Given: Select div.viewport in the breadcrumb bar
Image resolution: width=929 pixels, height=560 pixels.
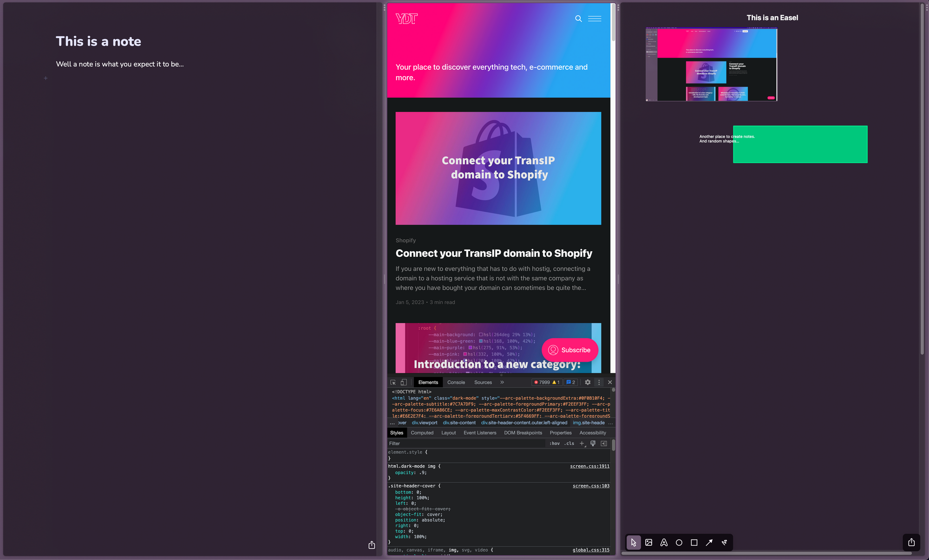Looking at the screenshot, I should pyautogui.click(x=425, y=423).
